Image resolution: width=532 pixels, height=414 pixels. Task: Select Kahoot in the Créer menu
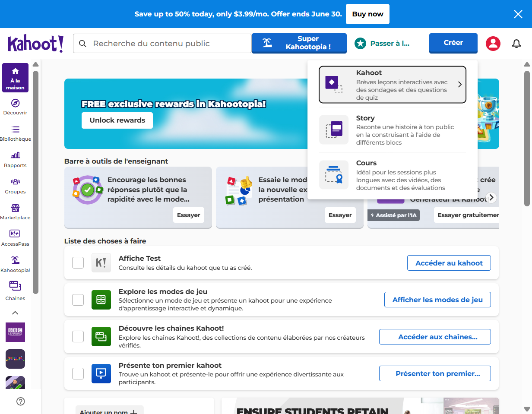click(x=393, y=85)
